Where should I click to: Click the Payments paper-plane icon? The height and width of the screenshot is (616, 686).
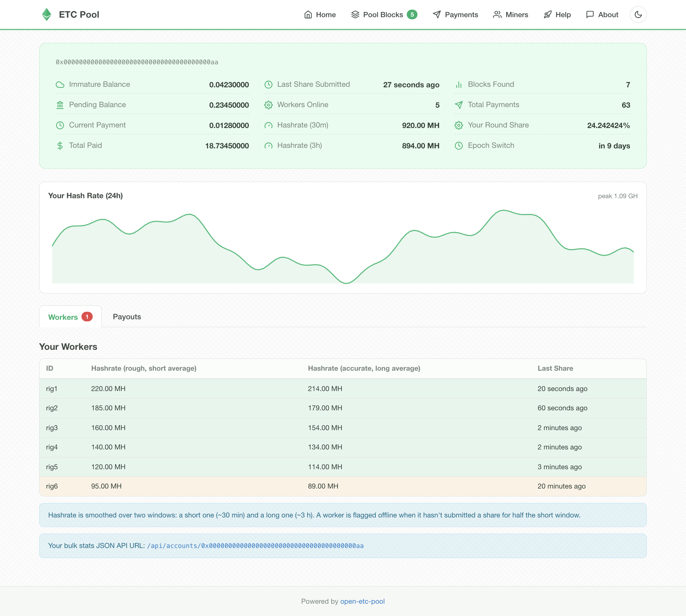tap(437, 14)
